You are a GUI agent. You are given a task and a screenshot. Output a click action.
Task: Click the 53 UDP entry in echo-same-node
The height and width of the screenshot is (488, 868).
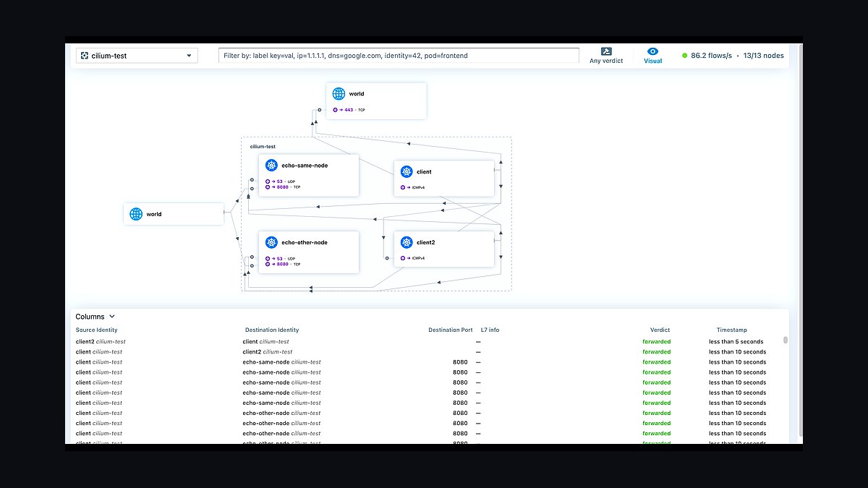click(281, 181)
